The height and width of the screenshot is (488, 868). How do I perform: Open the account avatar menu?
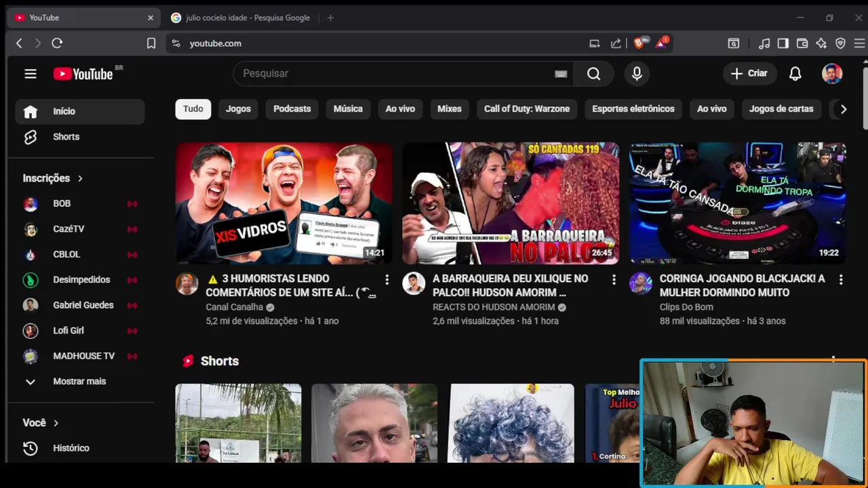coord(832,73)
